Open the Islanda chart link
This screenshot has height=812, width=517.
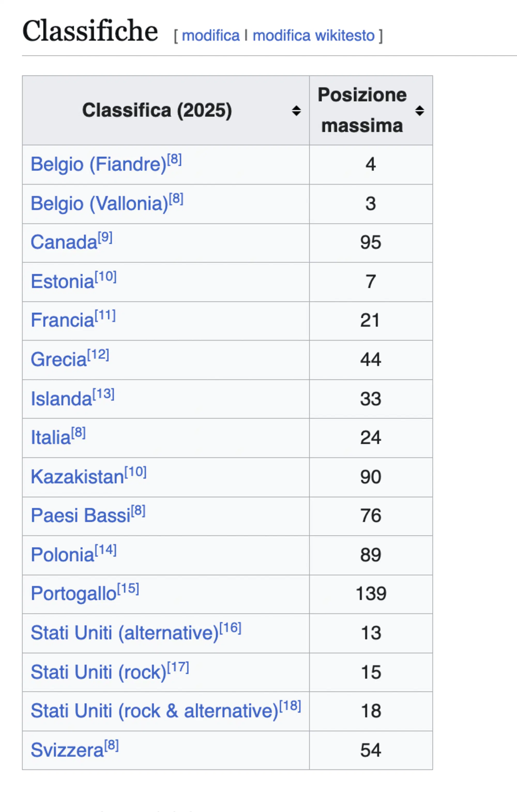(61, 399)
